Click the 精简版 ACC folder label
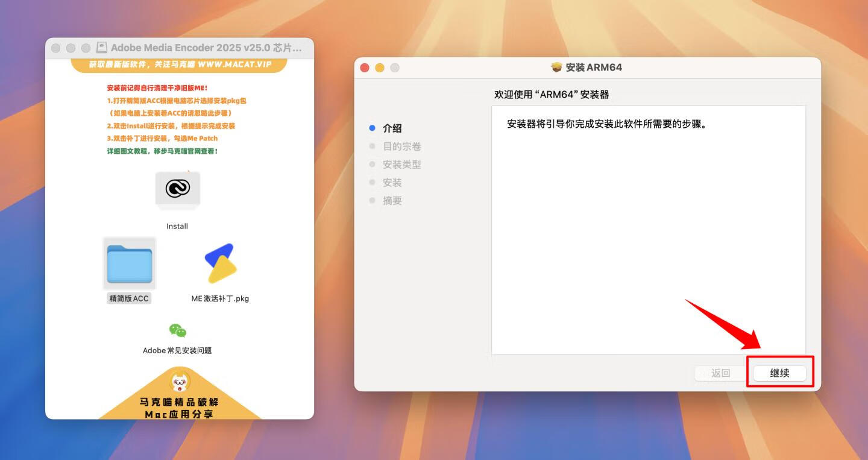 click(x=129, y=298)
